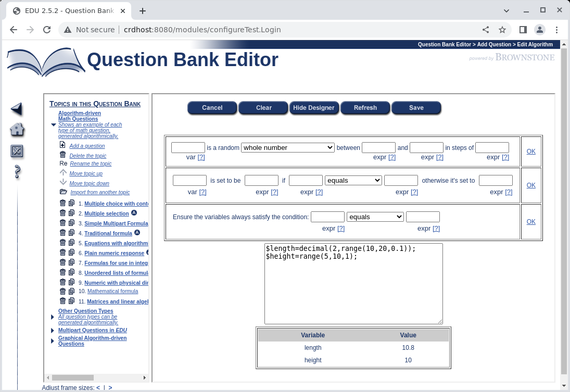Open the 'whole number' random type dropdown
Screen dimensions: 570x392
coord(287,148)
